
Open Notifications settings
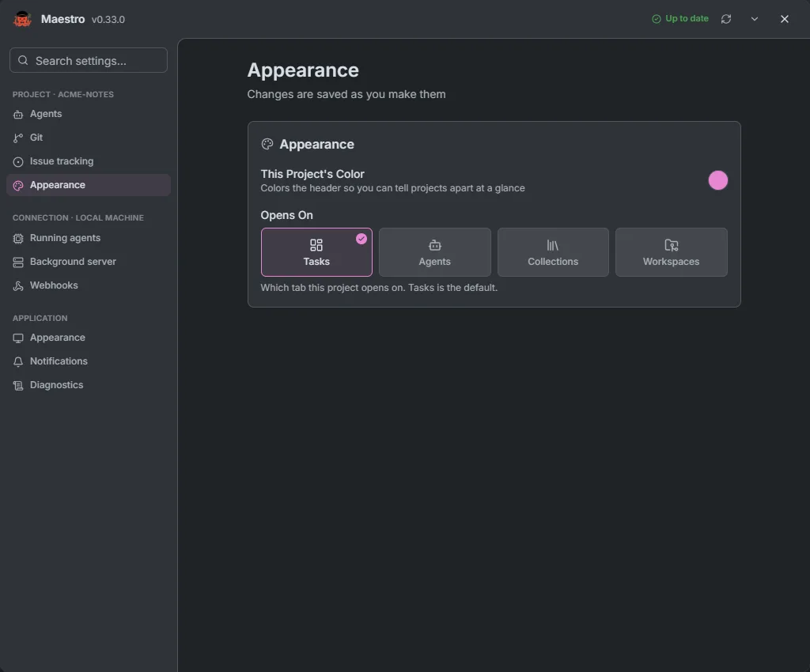coord(89,362)
